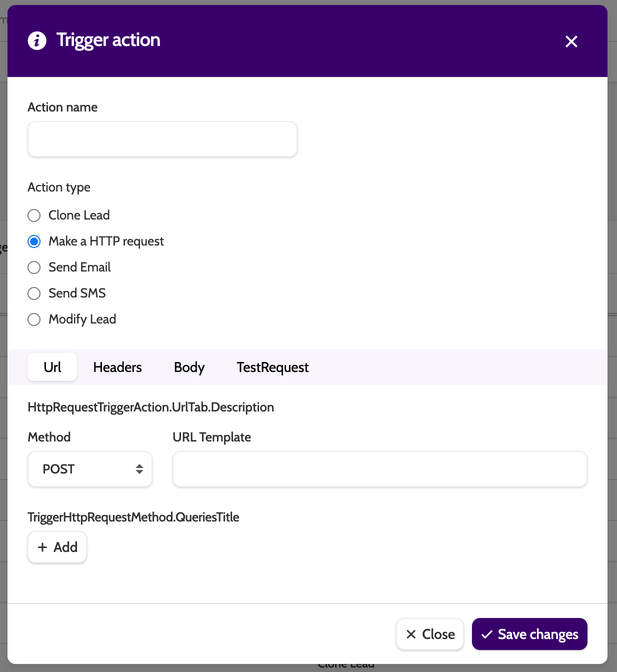Click the X icon on Close button

411,634
